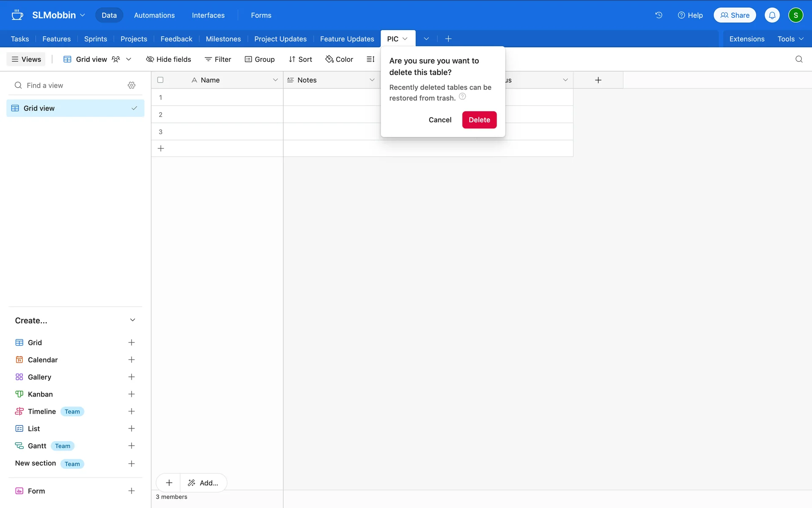Screen dimensions: 812x508
Task: Add a new table with plus icon
Action: pyautogui.click(x=448, y=39)
